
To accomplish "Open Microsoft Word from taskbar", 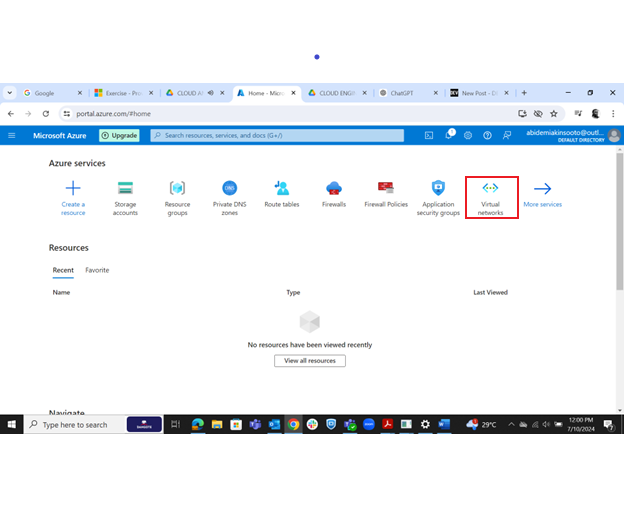I will pos(444,424).
